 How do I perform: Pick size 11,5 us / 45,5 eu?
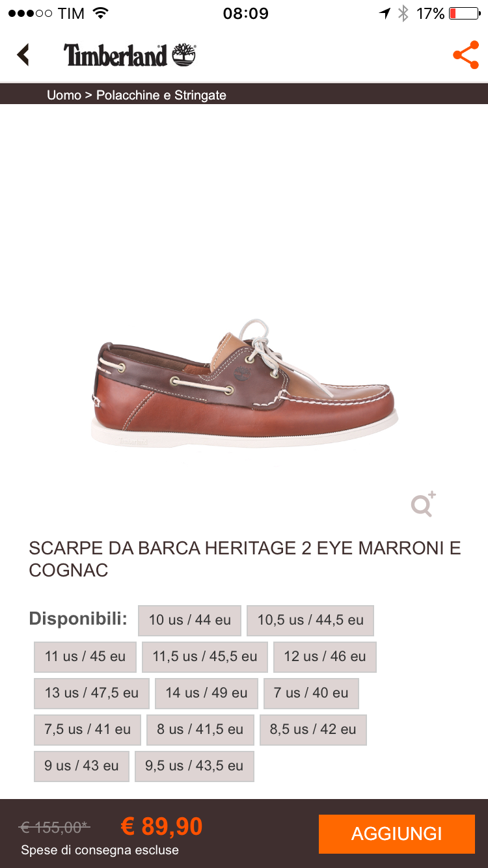[x=205, y=657]
